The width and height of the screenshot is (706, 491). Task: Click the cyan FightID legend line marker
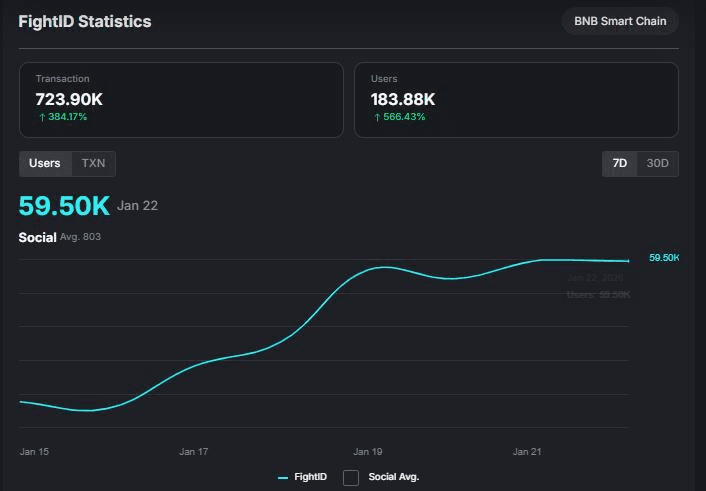point(283,478)
